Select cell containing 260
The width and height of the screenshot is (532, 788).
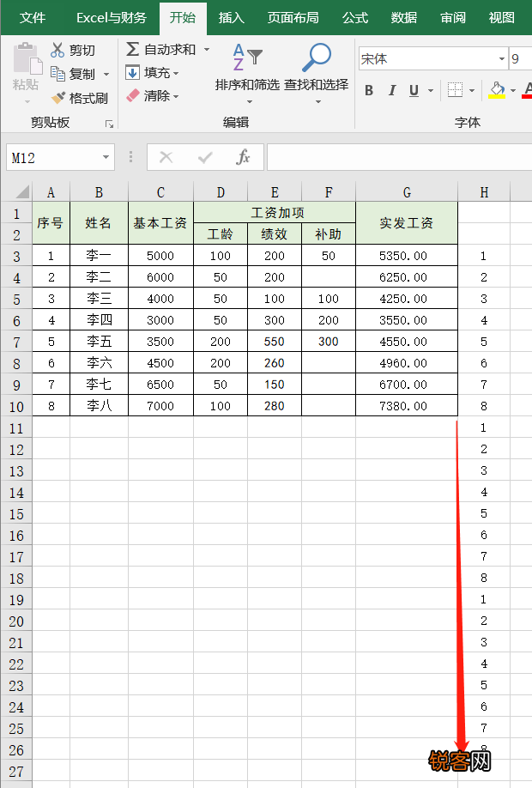(x=275, y=363)
